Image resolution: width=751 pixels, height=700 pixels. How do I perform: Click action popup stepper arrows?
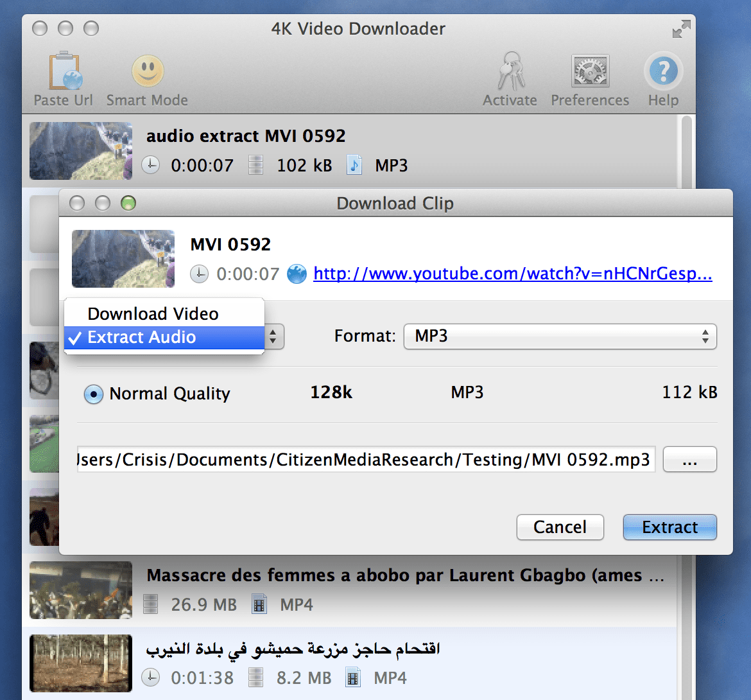pos(273,337)
